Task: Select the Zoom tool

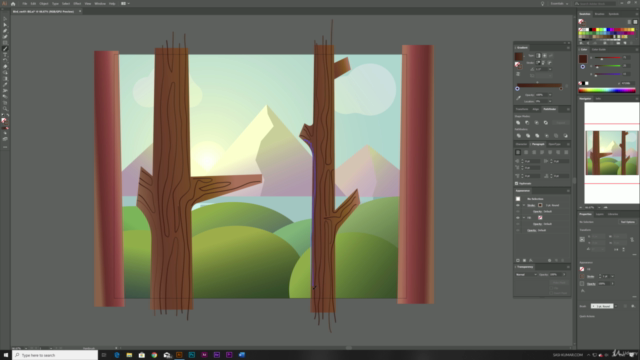Action: (x=5, y=109)
